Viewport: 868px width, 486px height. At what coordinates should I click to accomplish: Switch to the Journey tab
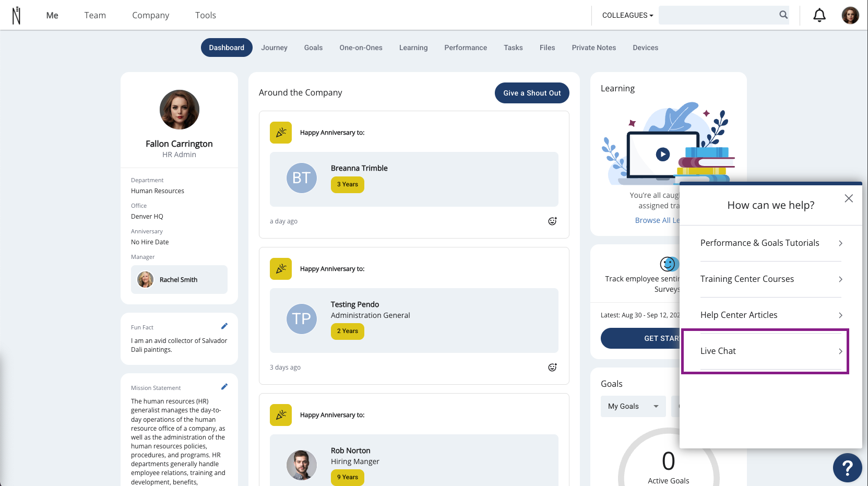tap(275, 48)
